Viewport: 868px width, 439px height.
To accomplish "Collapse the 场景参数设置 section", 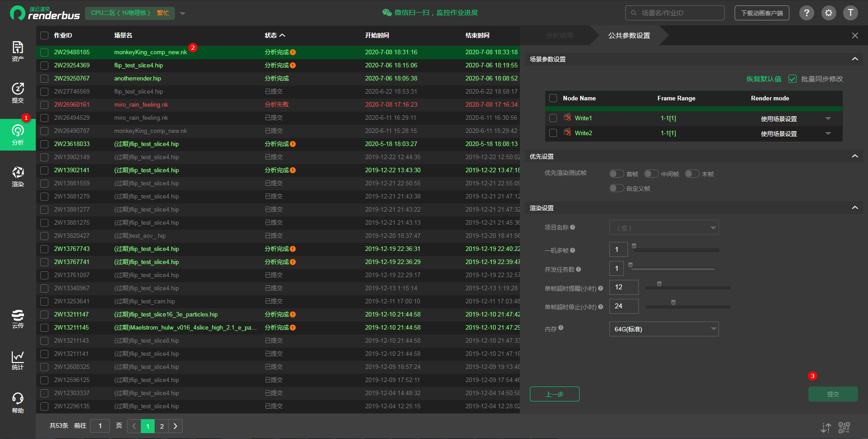I will click(855, 59).
